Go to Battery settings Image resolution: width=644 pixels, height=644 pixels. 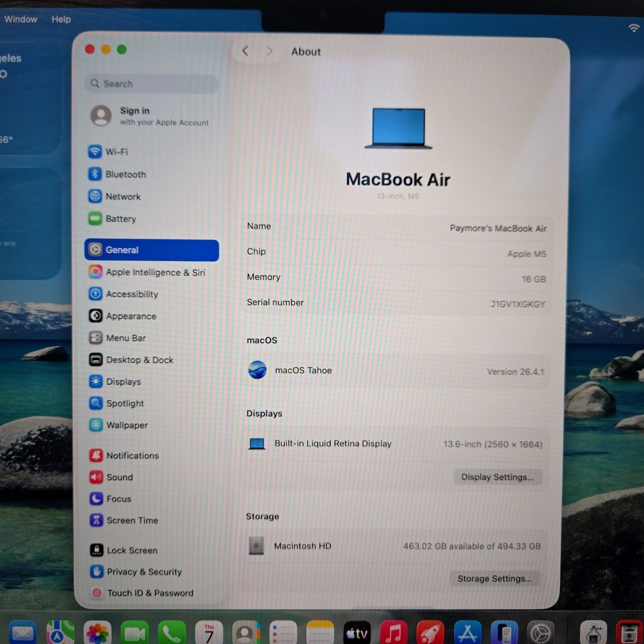pyautogui.click(x=112, y=219)
